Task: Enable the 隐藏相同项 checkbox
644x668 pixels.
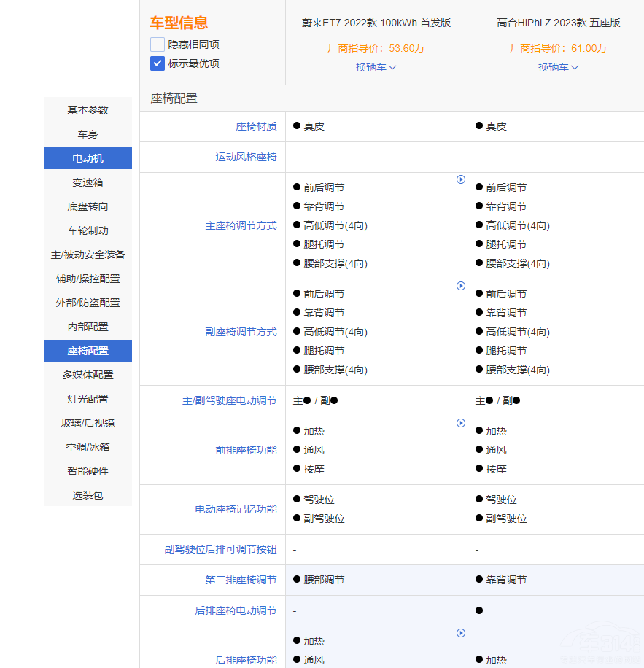Action: tap(158, 44)
